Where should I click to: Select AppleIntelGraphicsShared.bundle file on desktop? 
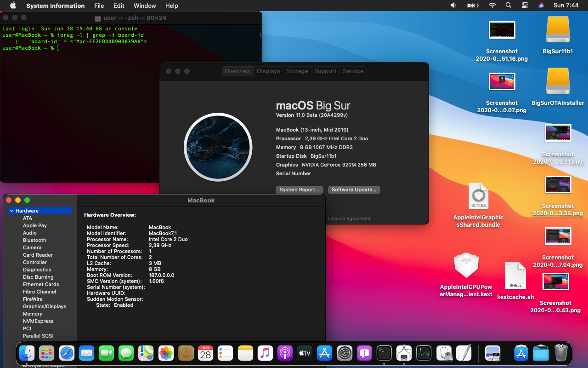pyautogui.click(x=478, y=205)
